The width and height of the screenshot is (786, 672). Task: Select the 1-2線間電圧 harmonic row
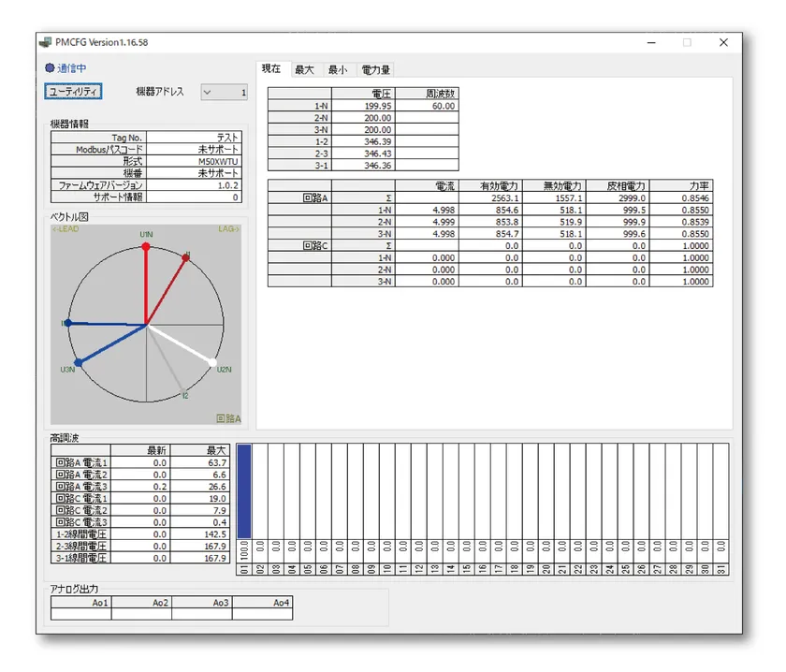click(82, 534)
